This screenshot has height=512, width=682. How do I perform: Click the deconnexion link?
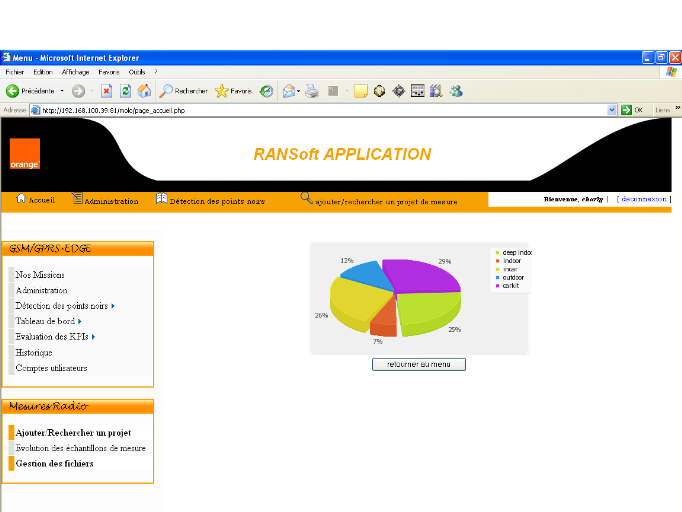pos(643,199)
